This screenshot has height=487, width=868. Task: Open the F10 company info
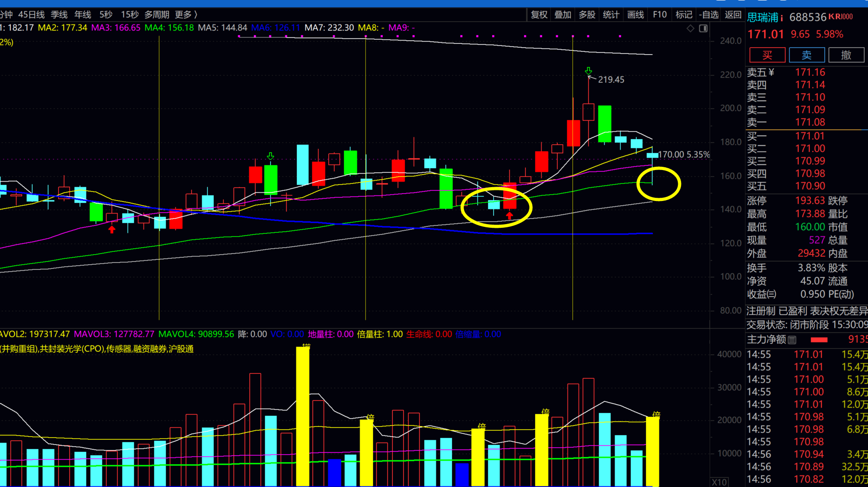tap(659, 15)
